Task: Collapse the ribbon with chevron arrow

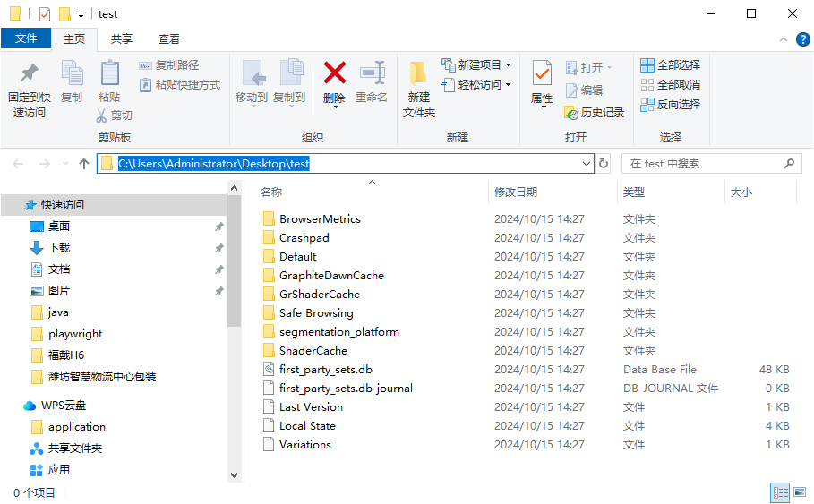Action: tap(782, 39)
